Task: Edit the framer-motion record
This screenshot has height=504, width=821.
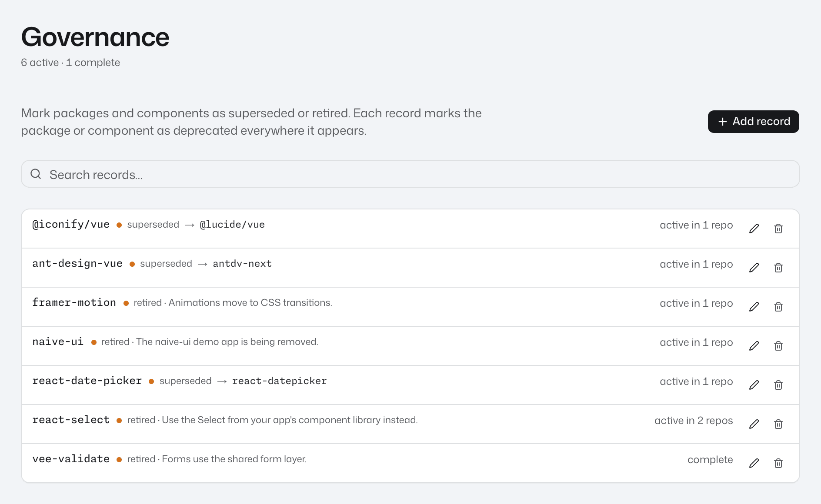Action: (754, 307)
